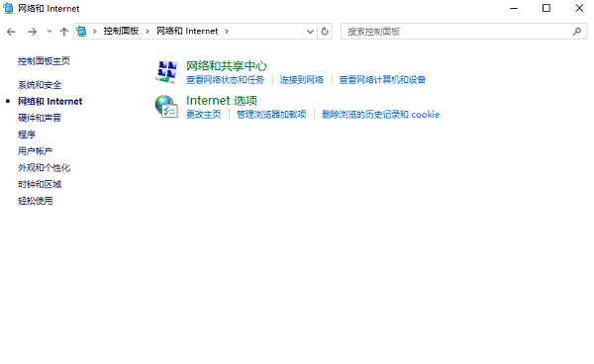594x364 pixels.
Task: Click 连接到网络 link
Action: click(302, 79)
